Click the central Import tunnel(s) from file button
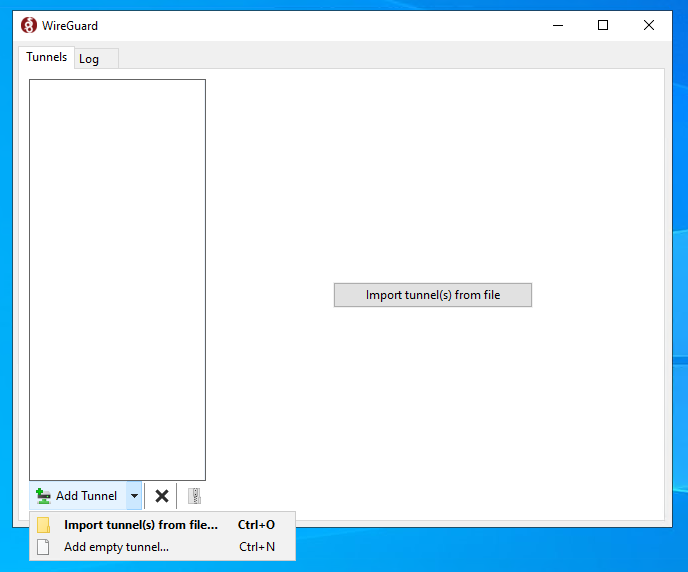Screen dimensions: 688x572 click(433, 295)
